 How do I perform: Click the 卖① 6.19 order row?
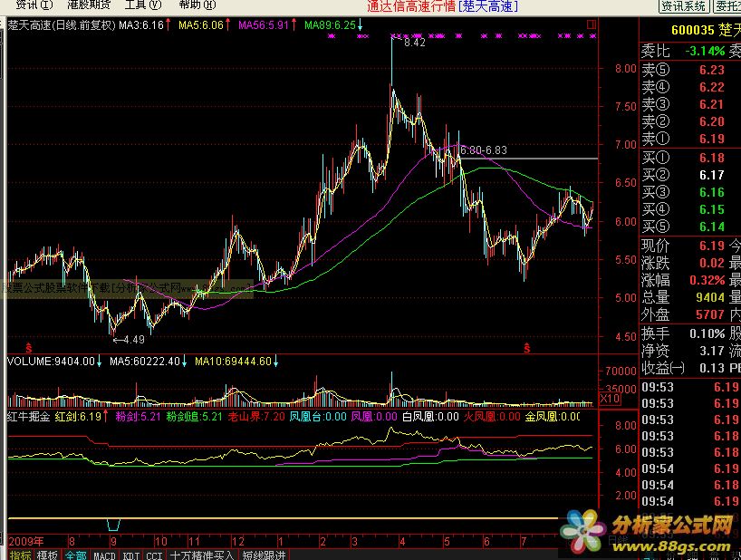(x=690, y=139)
